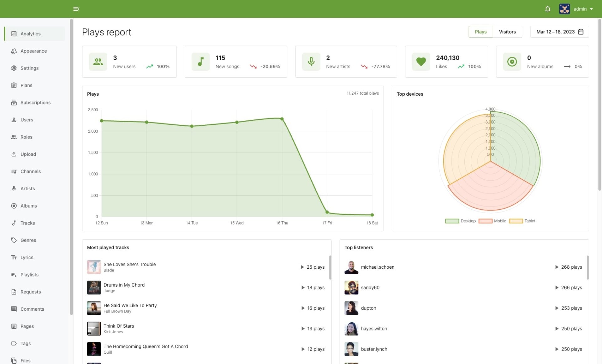Viewport: 602px width, 364px height.
Task: Open the track She Loves She's Trouble
Action: coord(129,264)
